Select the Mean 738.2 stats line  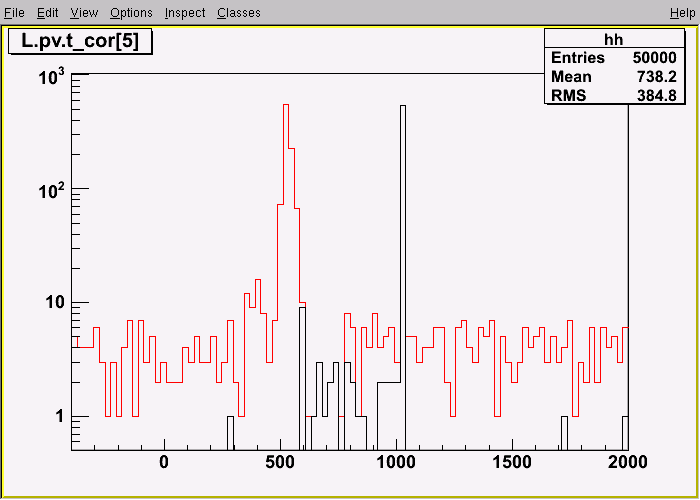click(614, 77)
